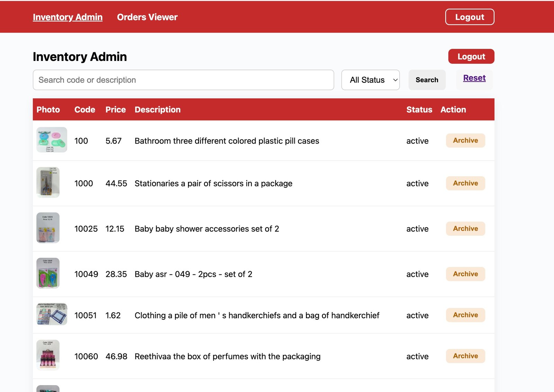Archive the scissors item 1000
The height and width of the screenshot is (392, 554).
click(465, 183)
